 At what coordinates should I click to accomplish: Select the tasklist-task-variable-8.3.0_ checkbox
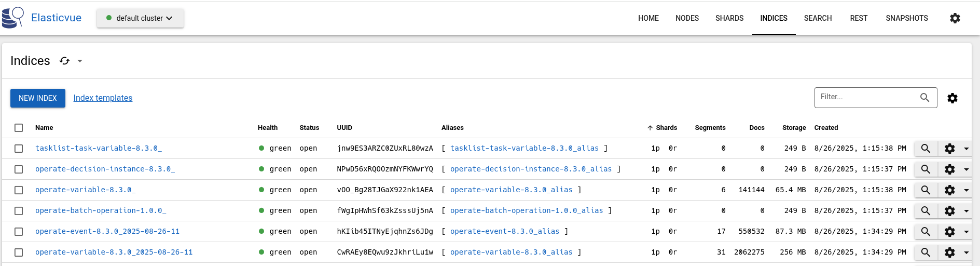(19, 149)
